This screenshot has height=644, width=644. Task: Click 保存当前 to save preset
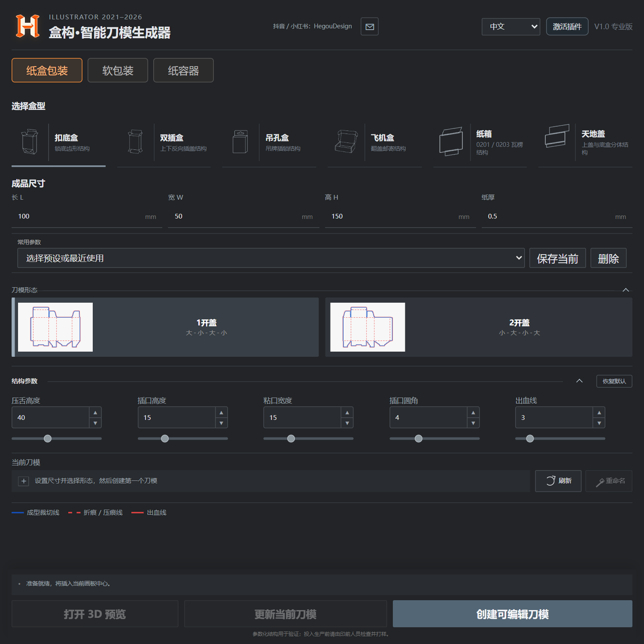click(557, 258)
